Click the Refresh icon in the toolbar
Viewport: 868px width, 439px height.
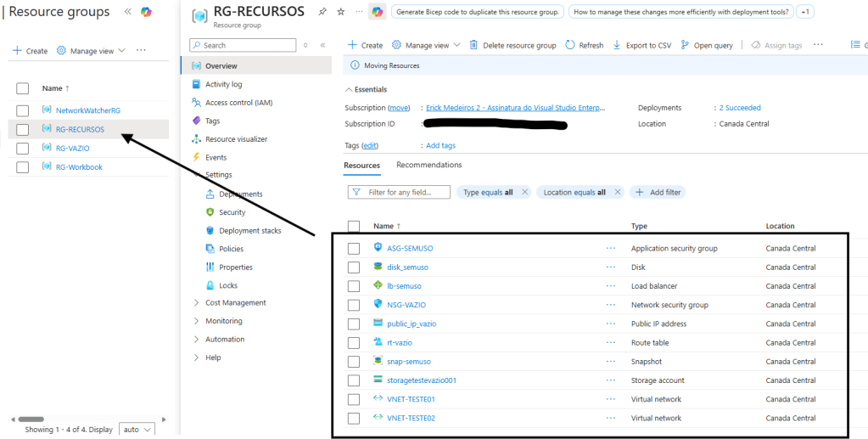point(570,45)
